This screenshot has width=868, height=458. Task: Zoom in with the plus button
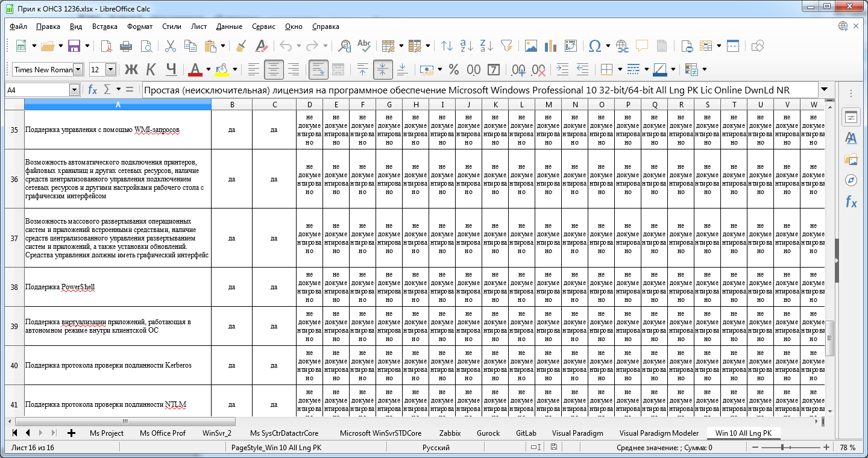[x=826, y=448]
